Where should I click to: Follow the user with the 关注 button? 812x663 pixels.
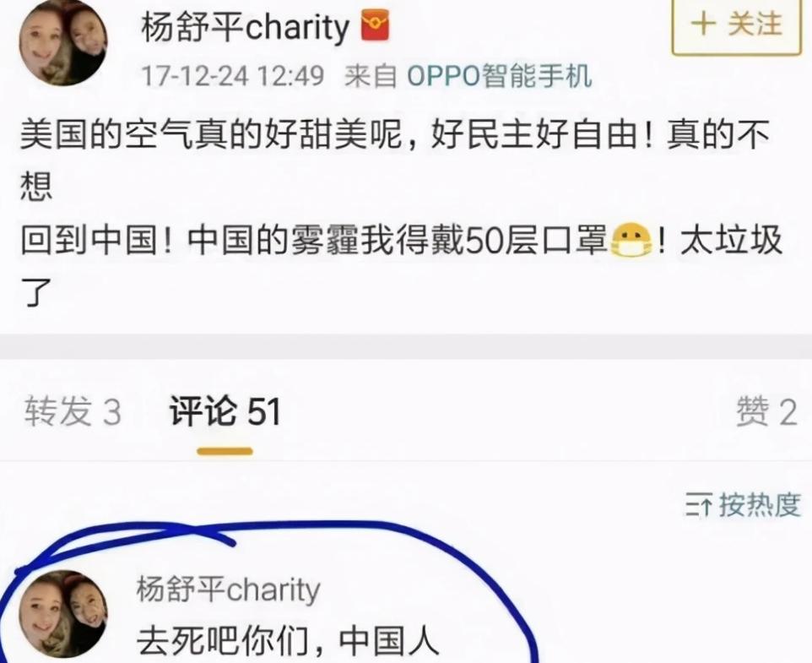736,24
